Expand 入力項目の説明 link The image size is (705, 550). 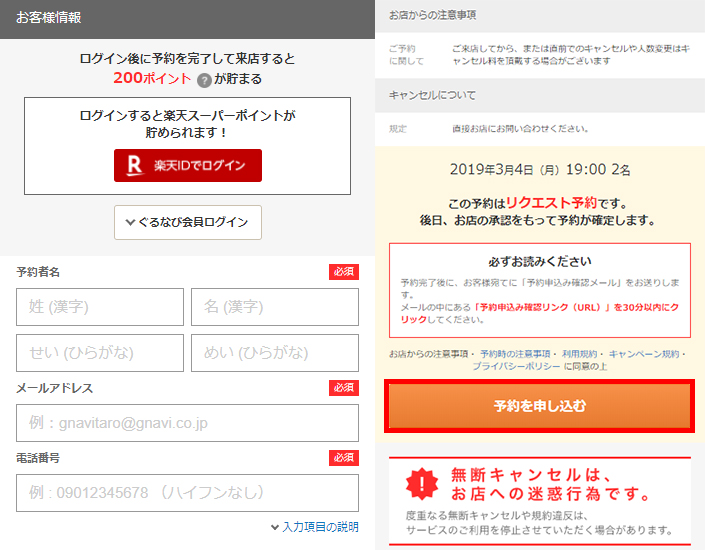pos(315,527)
